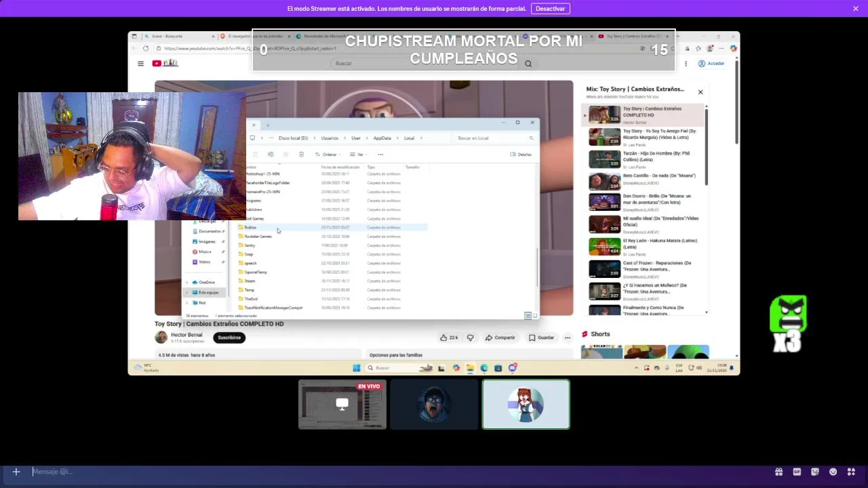
Task: Click the EN VIVO screen share tile
Action: 342,404
